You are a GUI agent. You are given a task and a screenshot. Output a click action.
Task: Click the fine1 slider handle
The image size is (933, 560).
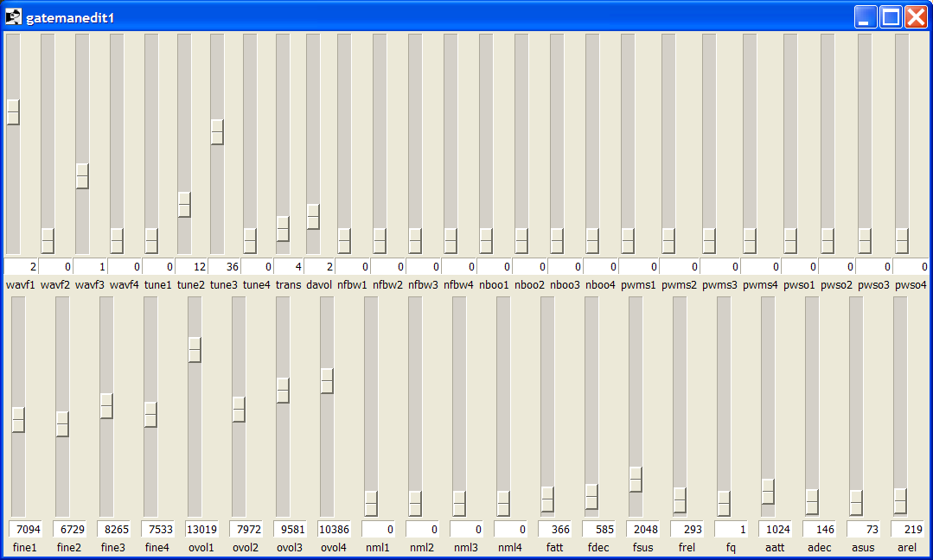point(18,420)
